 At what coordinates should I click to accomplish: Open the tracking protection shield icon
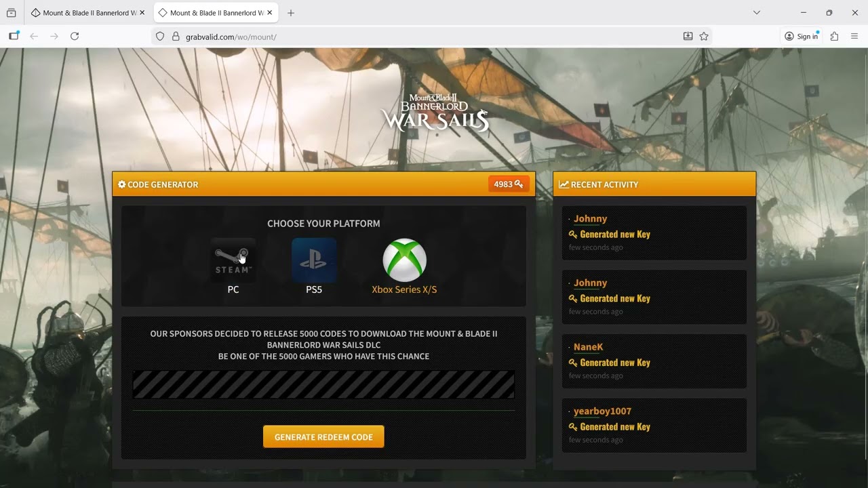[x=160, y=37]
